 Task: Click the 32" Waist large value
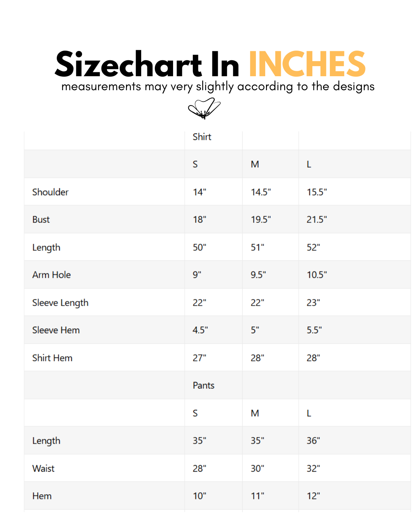(x=313, y=469)
